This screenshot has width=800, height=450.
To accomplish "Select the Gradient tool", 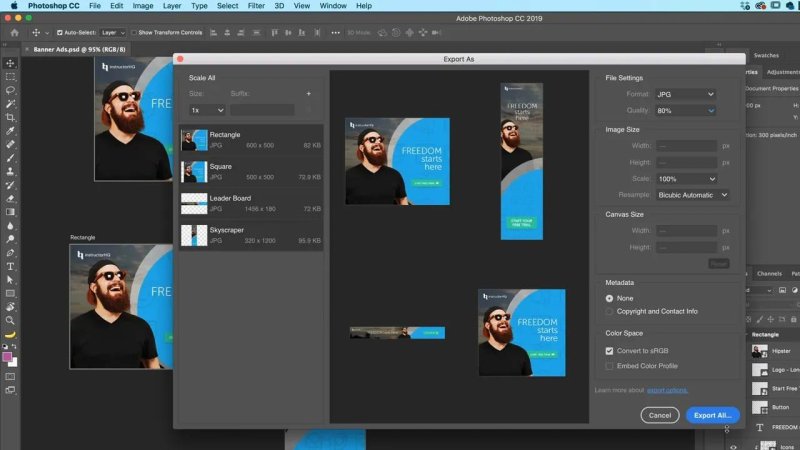I will click(x=10, y=212).
